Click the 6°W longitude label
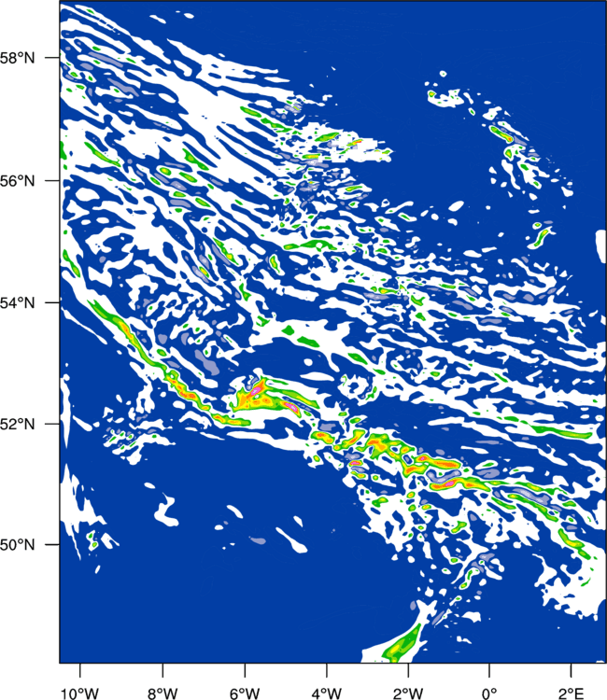The width and height of the screenshot is (607, 700). (245, 693)
